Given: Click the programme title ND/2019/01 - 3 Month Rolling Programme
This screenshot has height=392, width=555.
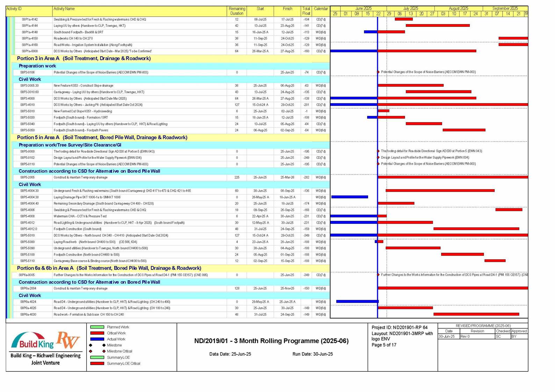Looking at the screenshot, I should click(271, 341).
